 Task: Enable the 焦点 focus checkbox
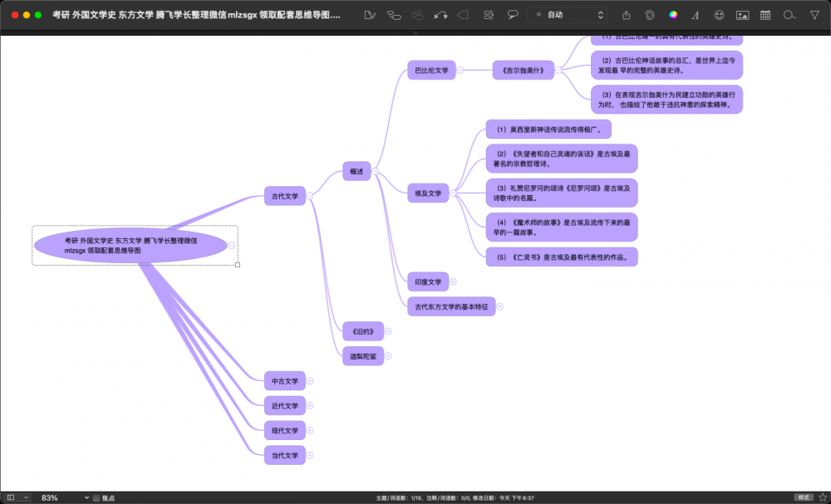96,498
